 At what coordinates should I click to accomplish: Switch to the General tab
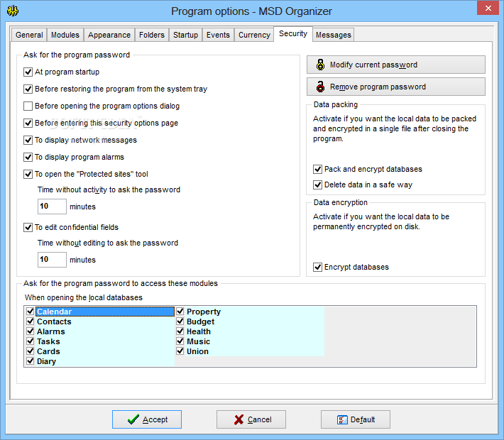point(29,35)
